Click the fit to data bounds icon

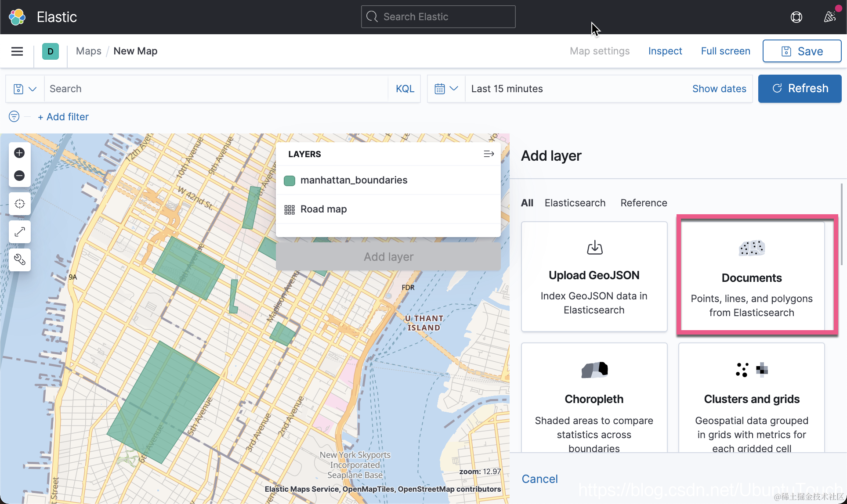[x=19, y=204]
